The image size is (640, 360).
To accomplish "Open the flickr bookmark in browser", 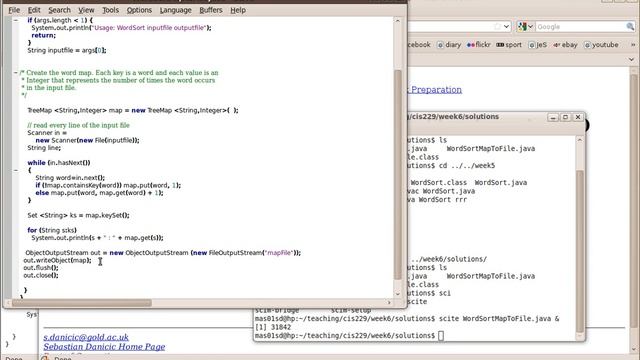I will point(478,45).
